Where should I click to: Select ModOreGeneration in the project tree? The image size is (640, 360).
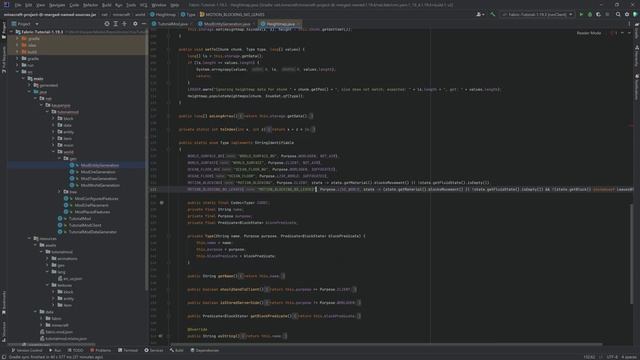(98, 172)
